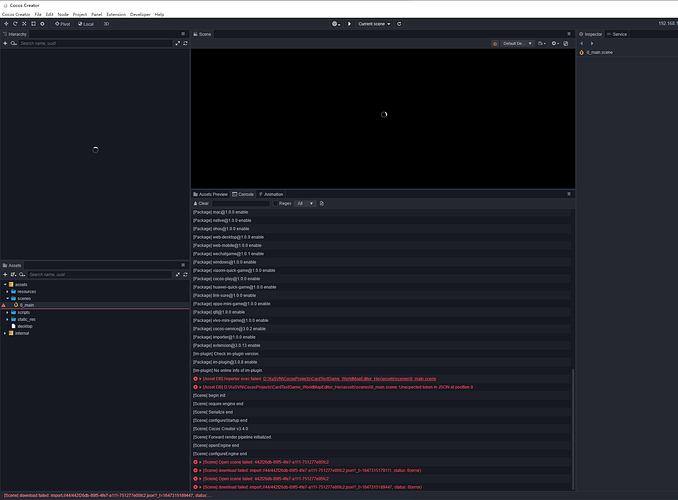This screenshot has height=500, width=678.
Task: Toggle the 3D view button
Action: point(107,23)
